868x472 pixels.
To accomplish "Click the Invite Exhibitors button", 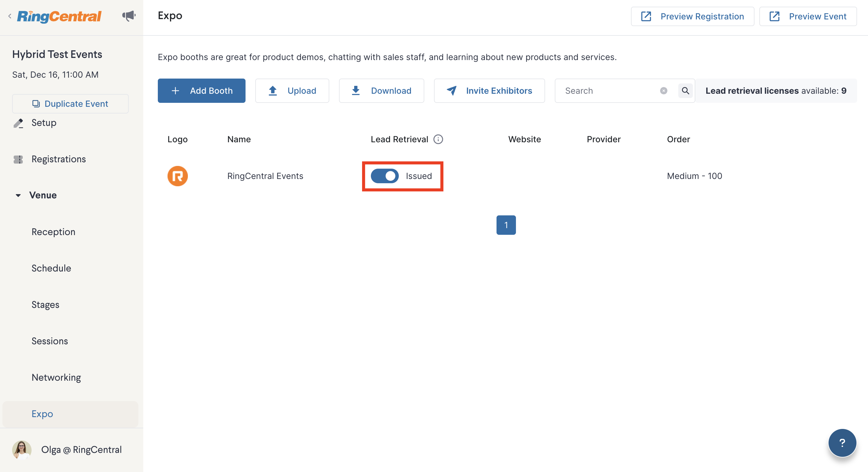I will 489,91.
